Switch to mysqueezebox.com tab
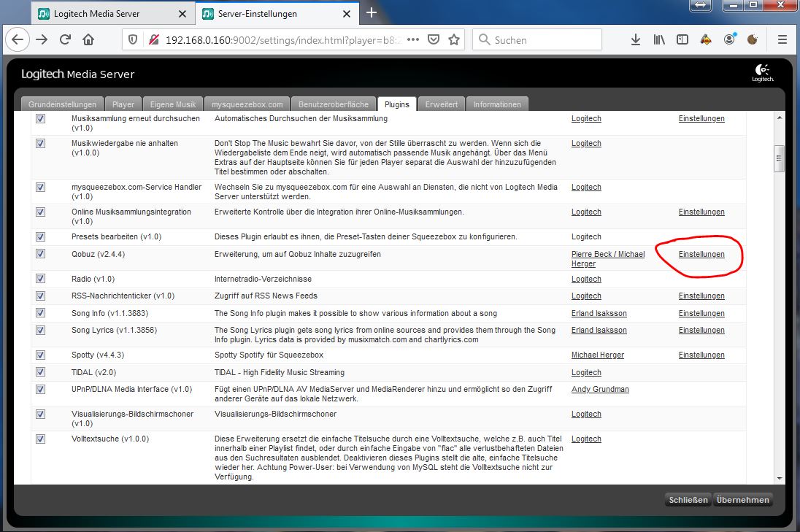 [247, 104]
